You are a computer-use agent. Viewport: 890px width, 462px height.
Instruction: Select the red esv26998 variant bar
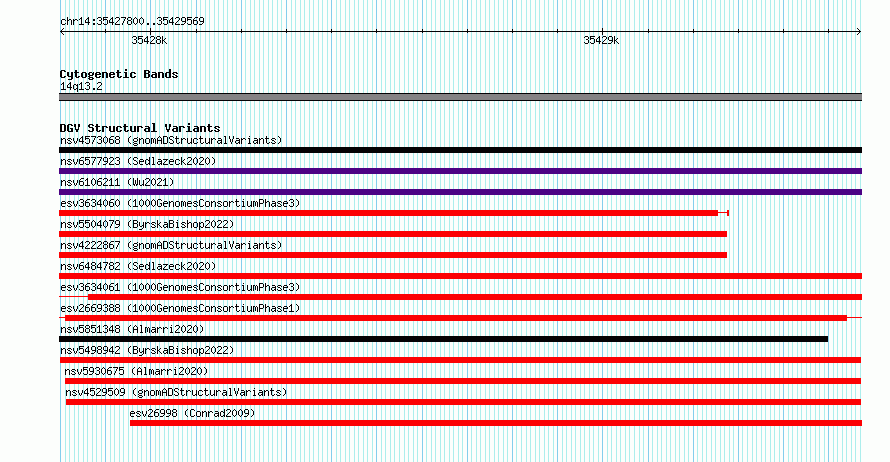click(496, 423)
